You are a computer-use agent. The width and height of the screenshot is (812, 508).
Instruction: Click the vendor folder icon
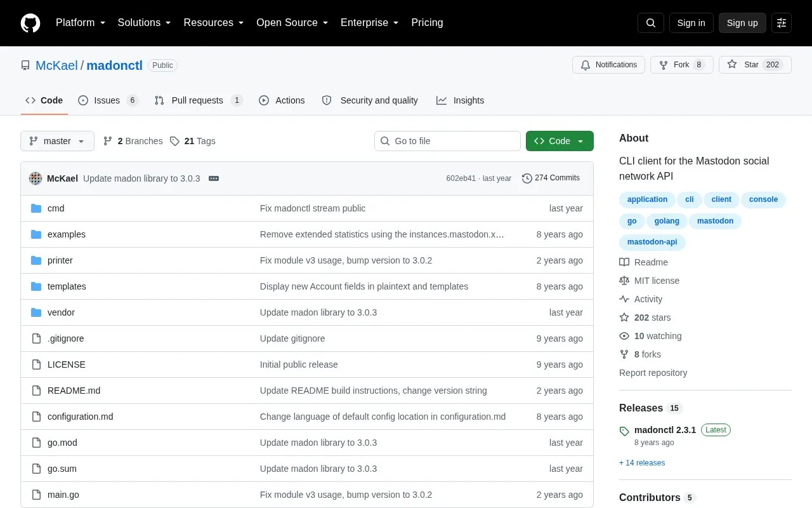(x=36, y=312)
